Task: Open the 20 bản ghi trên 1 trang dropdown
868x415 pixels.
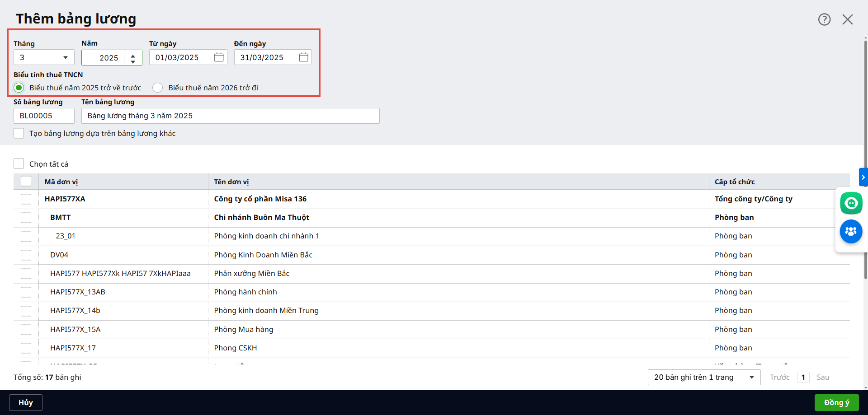Action: tap(703, 377)
